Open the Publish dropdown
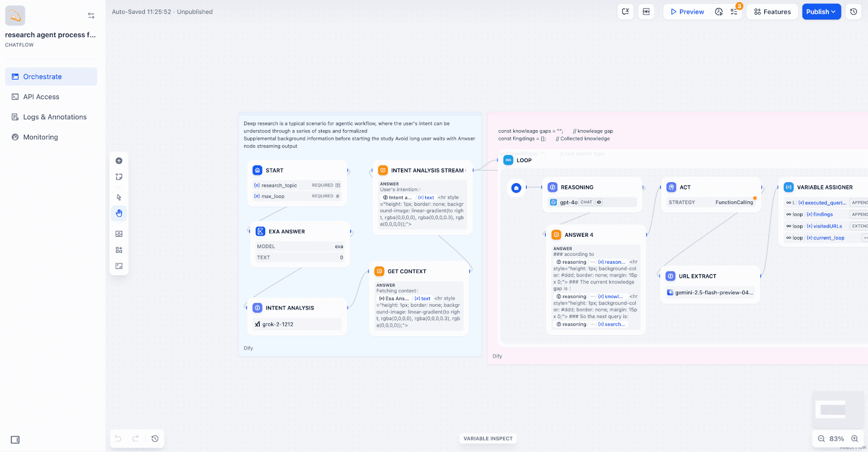 821,12
